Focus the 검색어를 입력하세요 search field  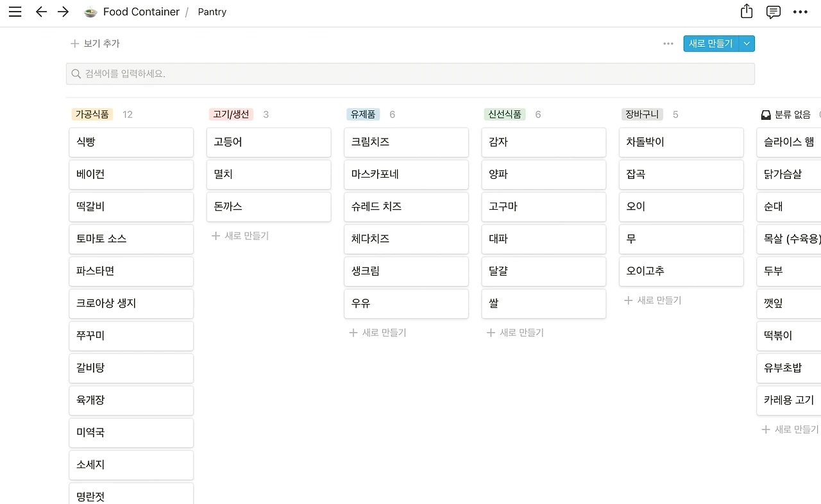410,74
